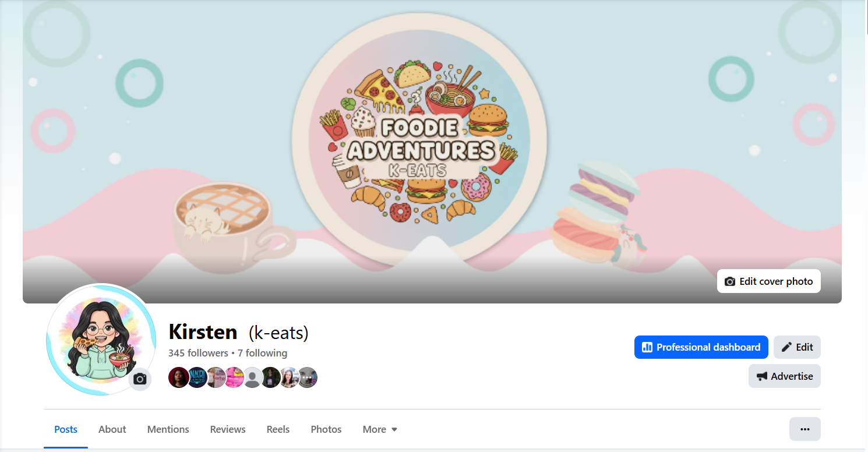This screenshot has height=452, width=868.
Task: Click the first follower avatar
Action: tap(179, 377)
